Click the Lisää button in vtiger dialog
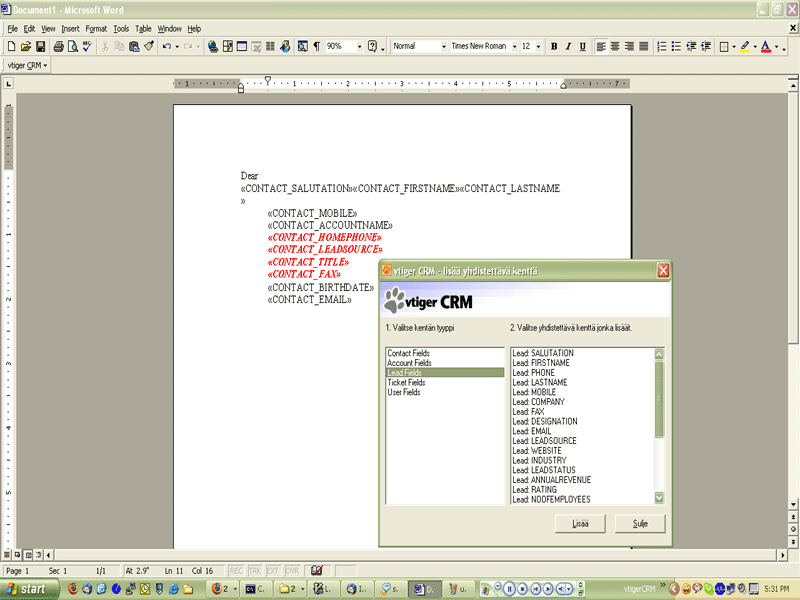 point(580,523)
